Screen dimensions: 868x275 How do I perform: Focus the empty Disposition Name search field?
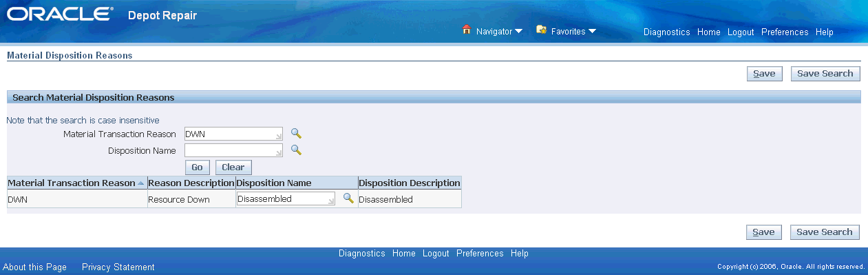click(x=233, y=150)
